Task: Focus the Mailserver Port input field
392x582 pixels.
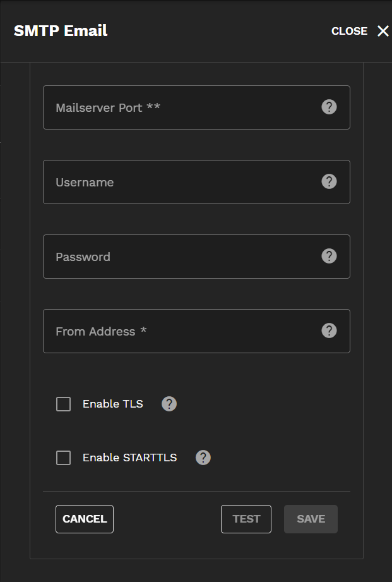Action: click(177, 107)
